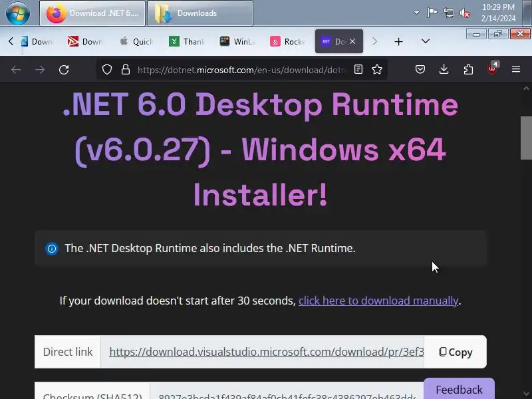Select the 'Direct link' label
532x399 pixels.
[68, 352]
